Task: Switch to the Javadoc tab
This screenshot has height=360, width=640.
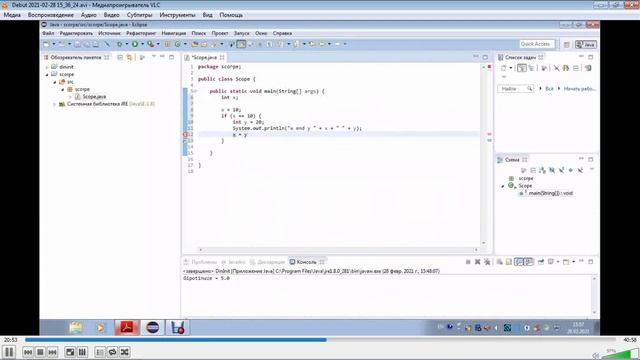Action: [233, 262]
